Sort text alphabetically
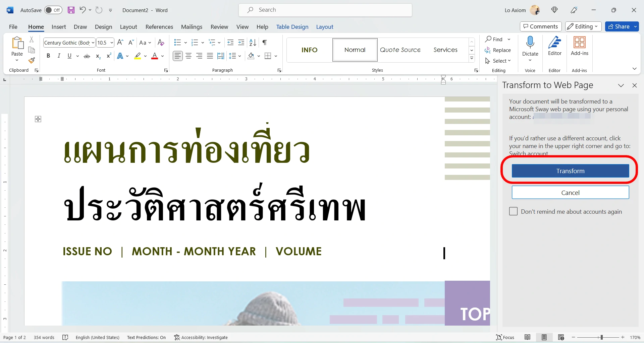Screen dimensions: 644x343 pyautogui.click(x=253, y=43)
